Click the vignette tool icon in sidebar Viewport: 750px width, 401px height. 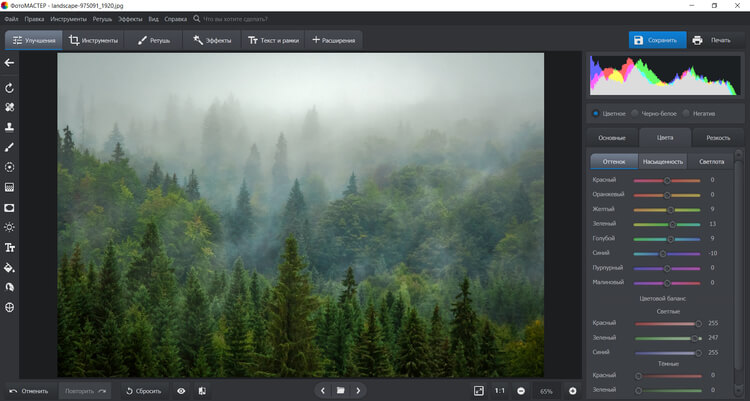click(x=9, y=207)
